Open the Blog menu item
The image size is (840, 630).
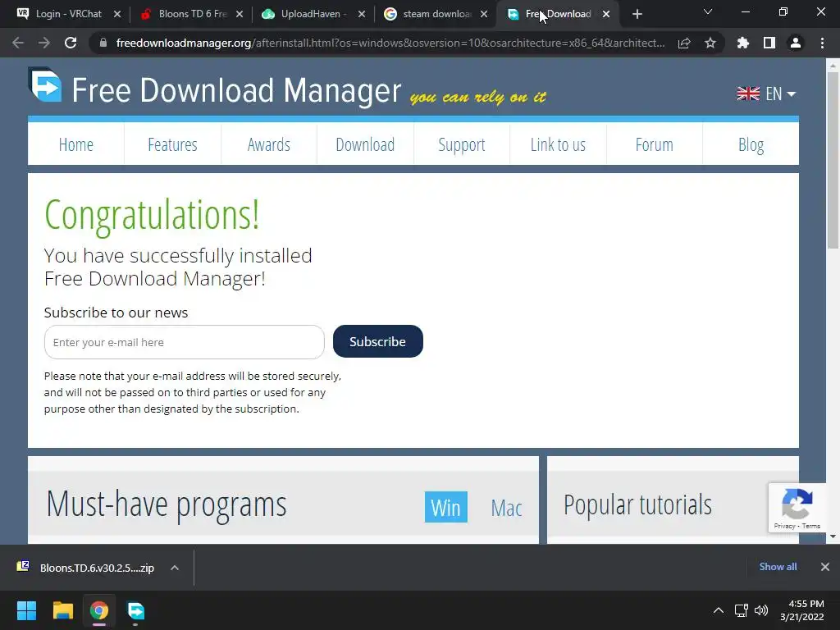(751, 144)
